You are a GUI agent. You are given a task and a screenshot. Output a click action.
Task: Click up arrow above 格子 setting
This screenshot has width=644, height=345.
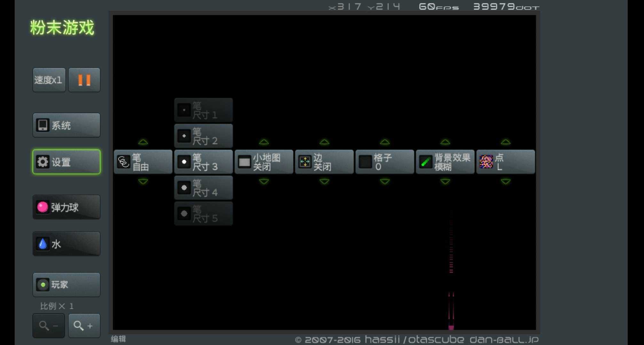click(385, 142)
